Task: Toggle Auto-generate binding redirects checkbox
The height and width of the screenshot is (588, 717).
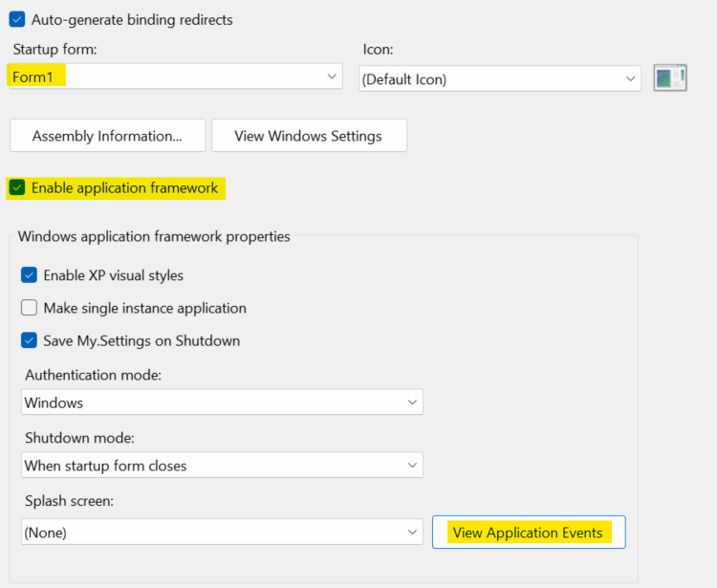Action: point(17,19)
